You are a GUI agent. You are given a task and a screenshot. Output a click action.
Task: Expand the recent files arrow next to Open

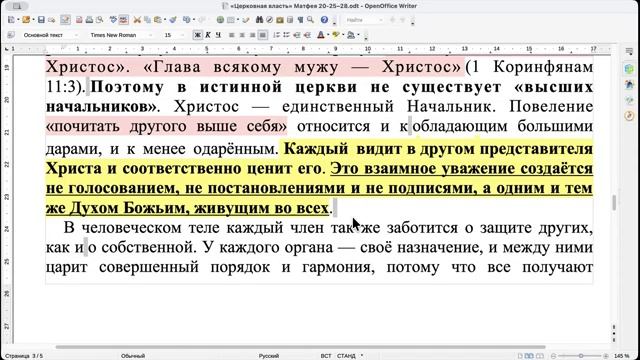click(33, 20)
